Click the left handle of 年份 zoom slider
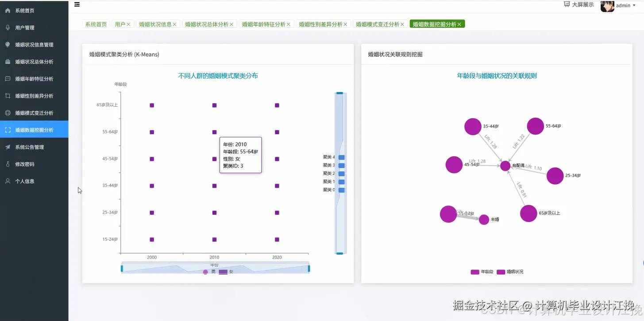The image size is (644, 321). [x=122, y=269]
